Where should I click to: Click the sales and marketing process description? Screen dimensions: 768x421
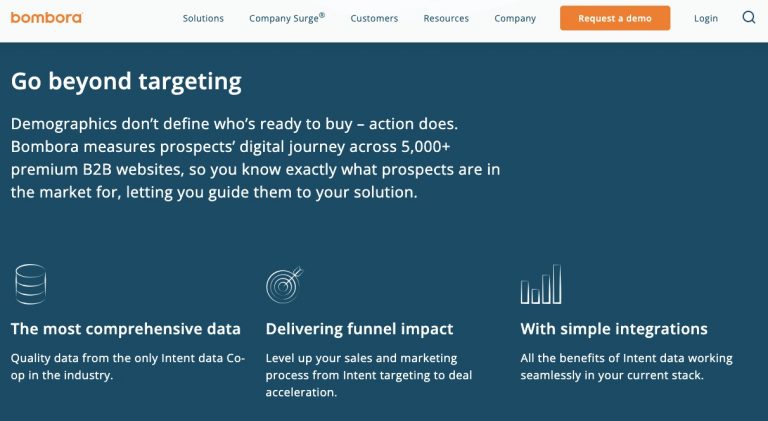[x=369, y=375]
